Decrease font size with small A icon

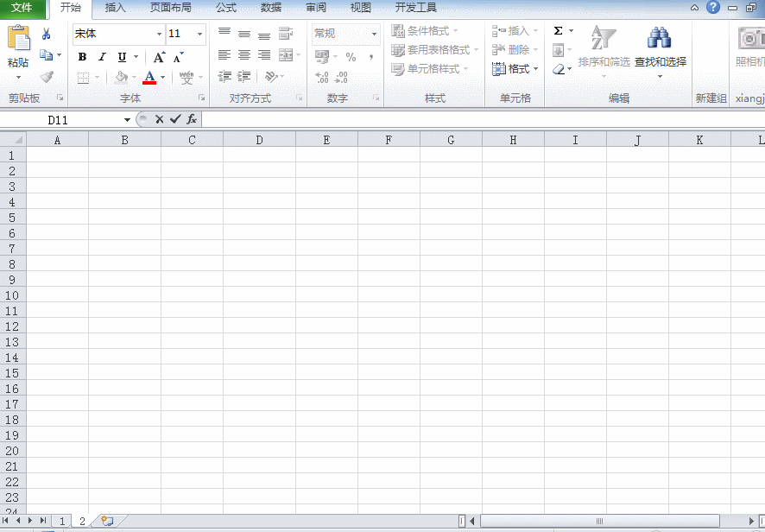coord(179,57)
